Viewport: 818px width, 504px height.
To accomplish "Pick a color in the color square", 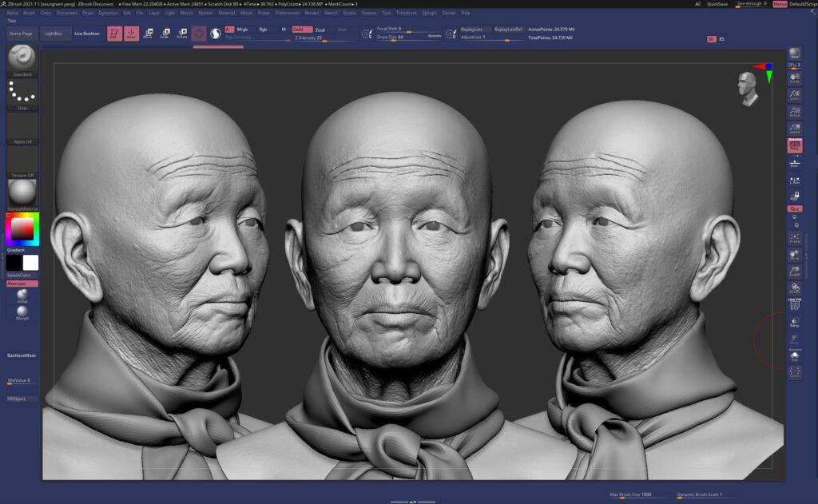I will pos(24,229).
